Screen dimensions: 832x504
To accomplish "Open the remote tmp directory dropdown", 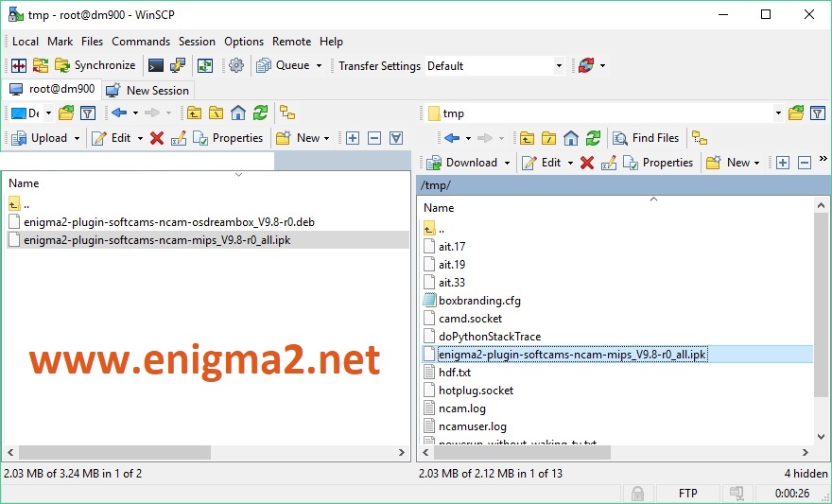I will point(778,113).
